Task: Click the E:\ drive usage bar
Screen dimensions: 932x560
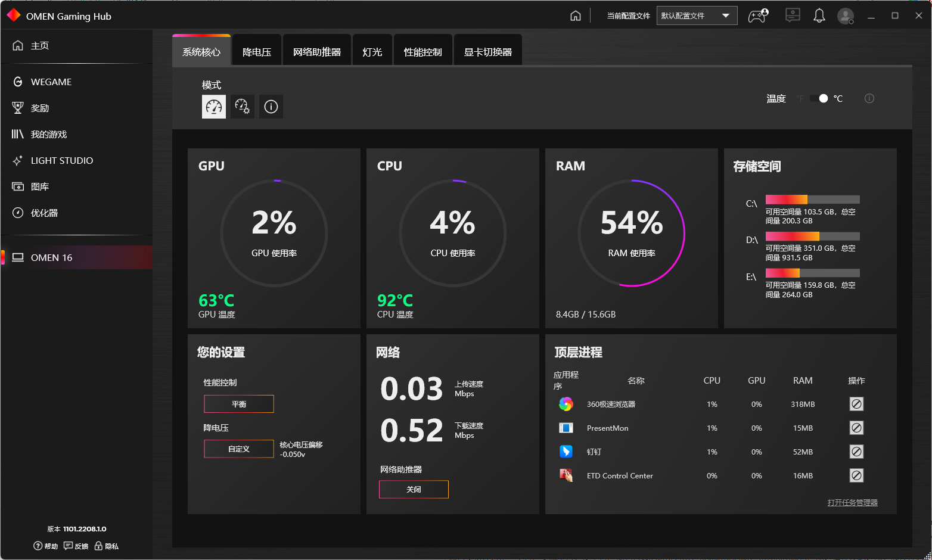Action: [813, 273]
